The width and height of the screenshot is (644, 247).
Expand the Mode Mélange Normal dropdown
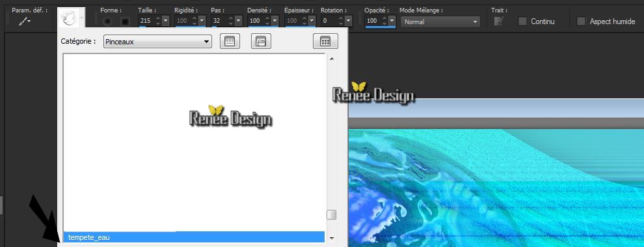(x=440, y=22)
